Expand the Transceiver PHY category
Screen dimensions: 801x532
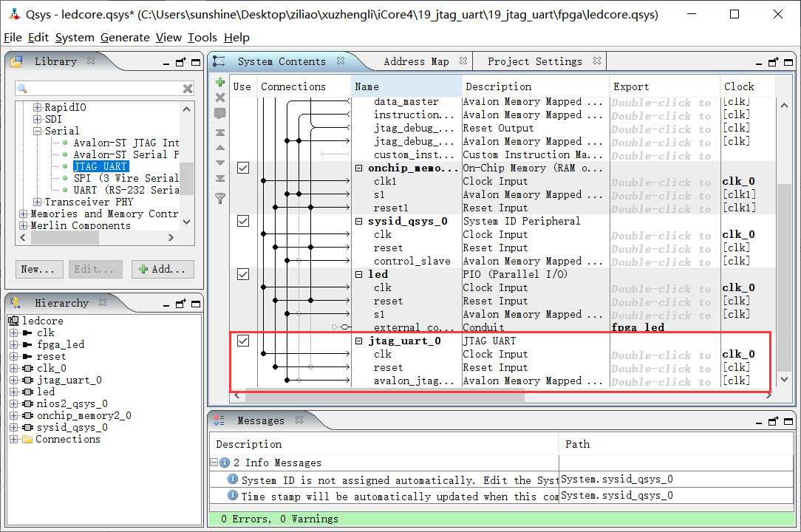(x=38, y=202)
